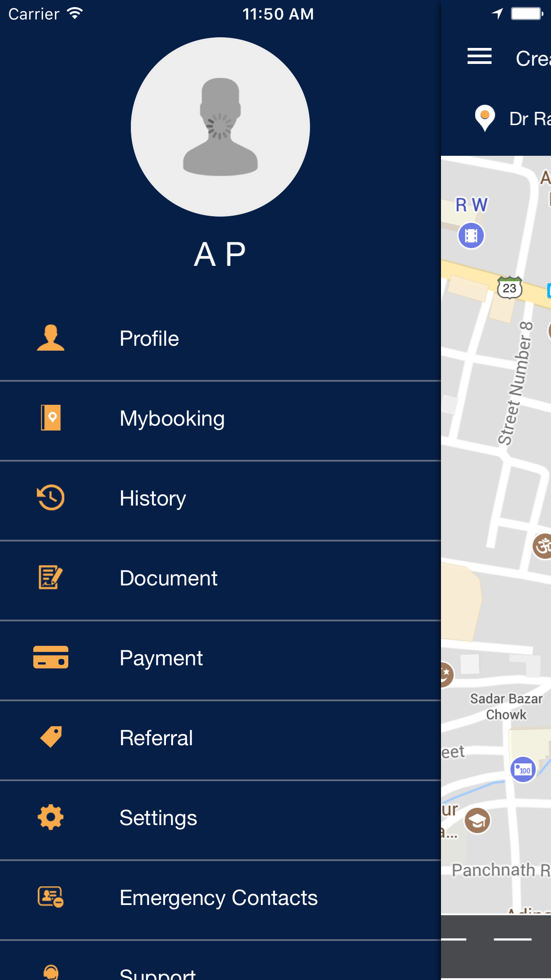Tap the Document notepad icon
Viewport: 551px width, 980px height.
[51, 577]
